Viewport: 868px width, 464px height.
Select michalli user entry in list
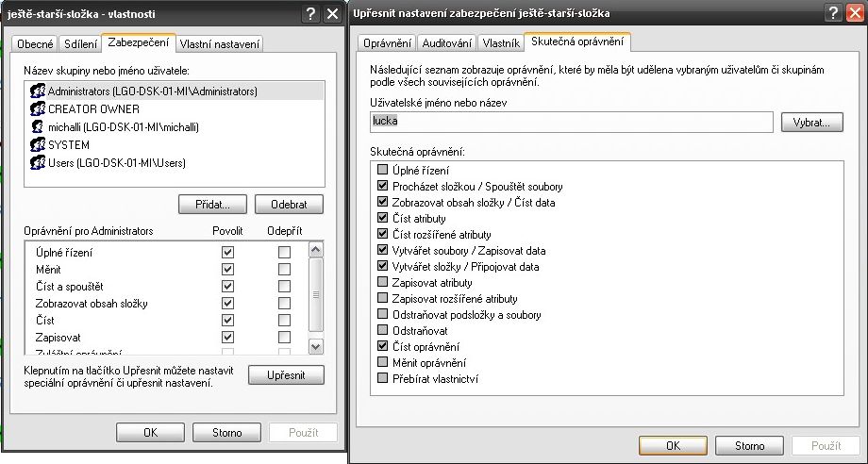175,126
